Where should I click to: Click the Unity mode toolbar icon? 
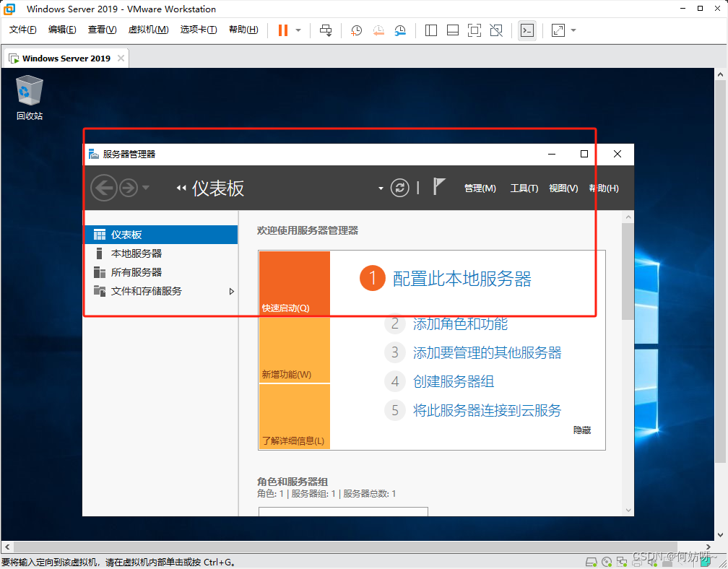pyautogui.click(x=496, y=30)
